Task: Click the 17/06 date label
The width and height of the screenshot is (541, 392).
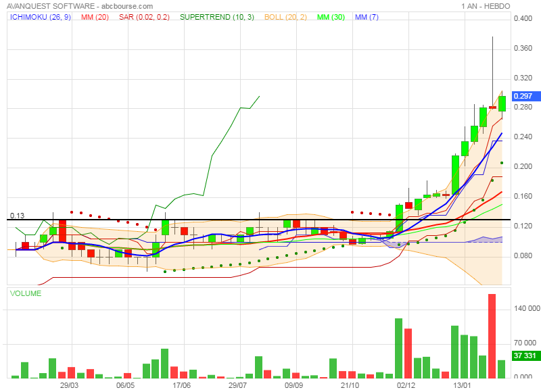Action: tap(181, 385)
